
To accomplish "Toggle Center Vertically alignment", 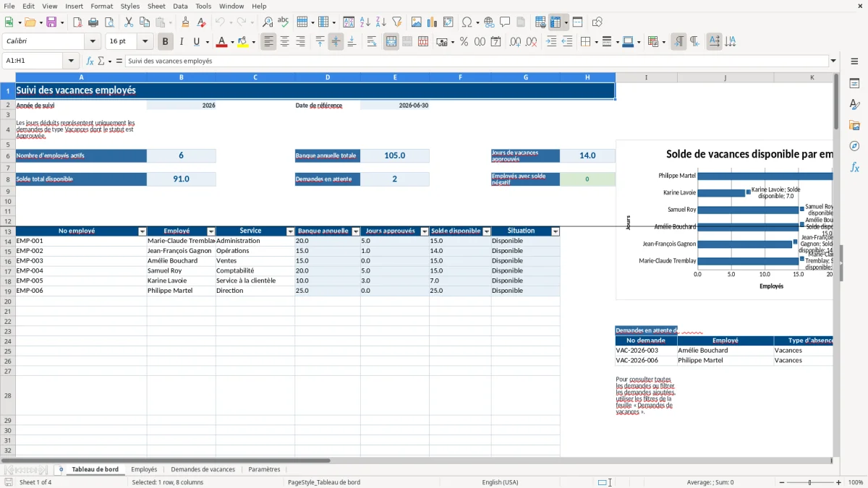I will [x=336, y=42].
